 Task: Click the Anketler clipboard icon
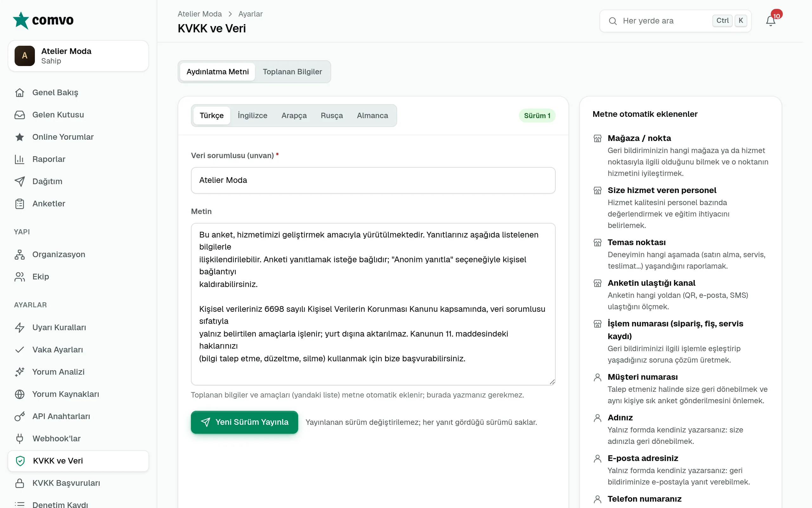[20, 204]
